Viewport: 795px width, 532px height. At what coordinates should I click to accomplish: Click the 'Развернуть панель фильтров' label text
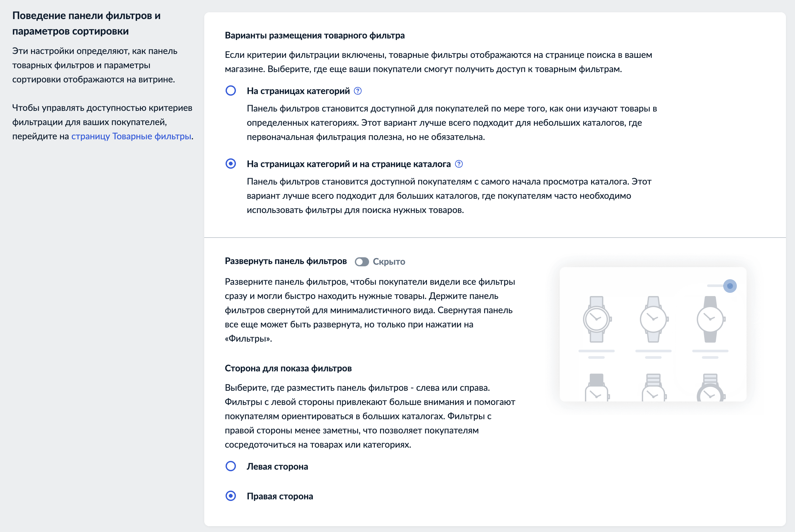coord(286,261)
